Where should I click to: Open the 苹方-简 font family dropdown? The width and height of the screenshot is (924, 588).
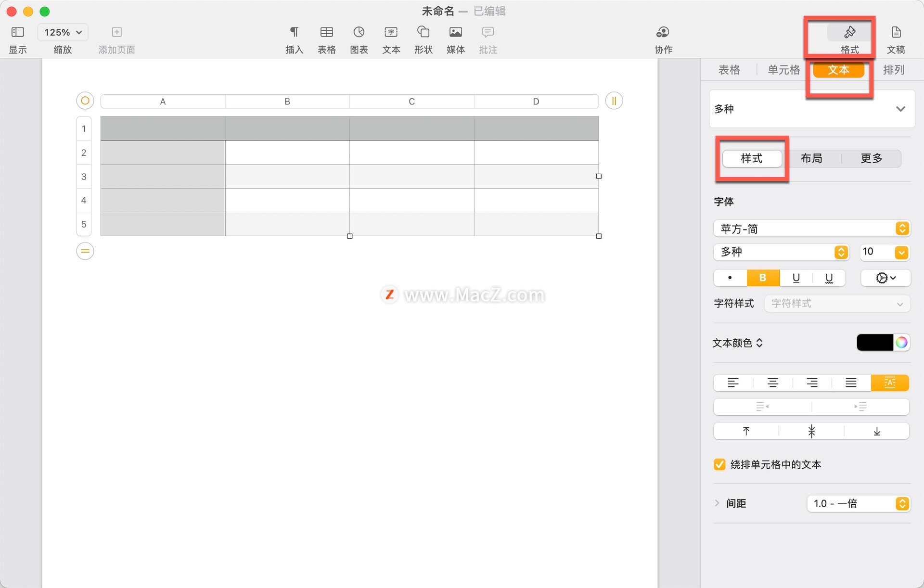click(812, 229)
